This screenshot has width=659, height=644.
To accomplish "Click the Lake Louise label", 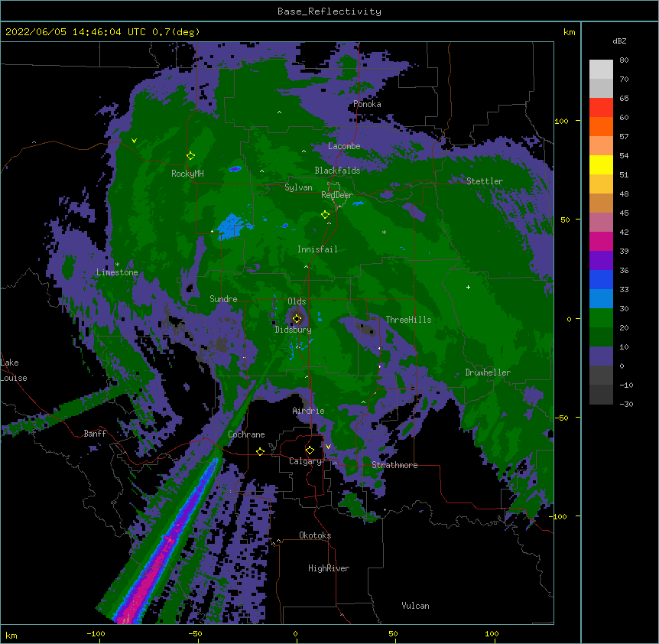I will [x=14, y=370].
